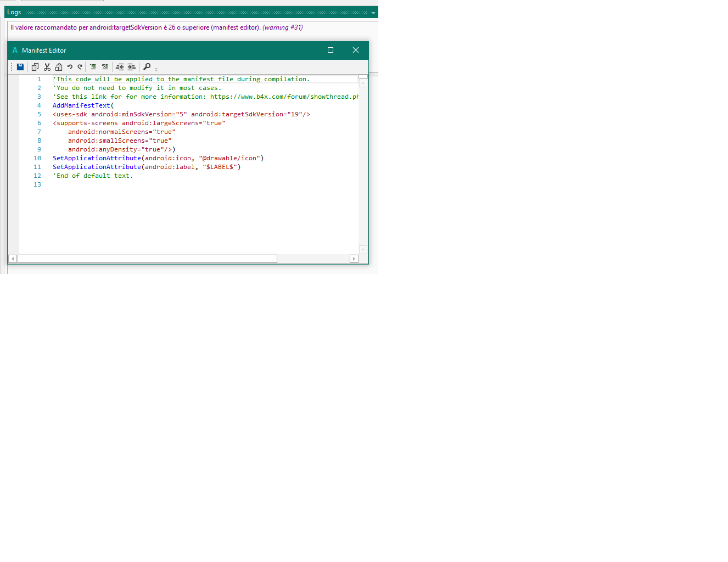Cut selected text with the scissors icon

(47, 67)
